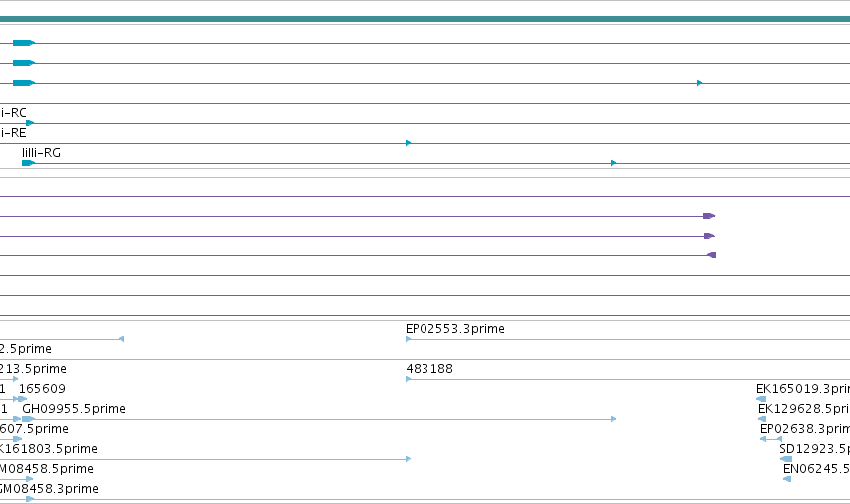Click the mid-line exon arrow on lilli-RG transcript
The width and height of the screenshot is (850, 504).
613,163
